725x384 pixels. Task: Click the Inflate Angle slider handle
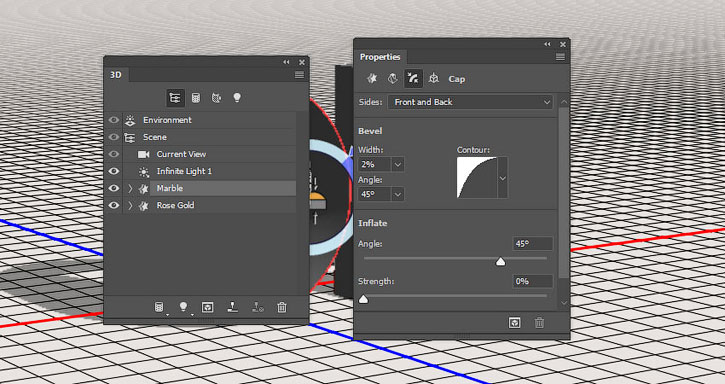pos(500,262)
